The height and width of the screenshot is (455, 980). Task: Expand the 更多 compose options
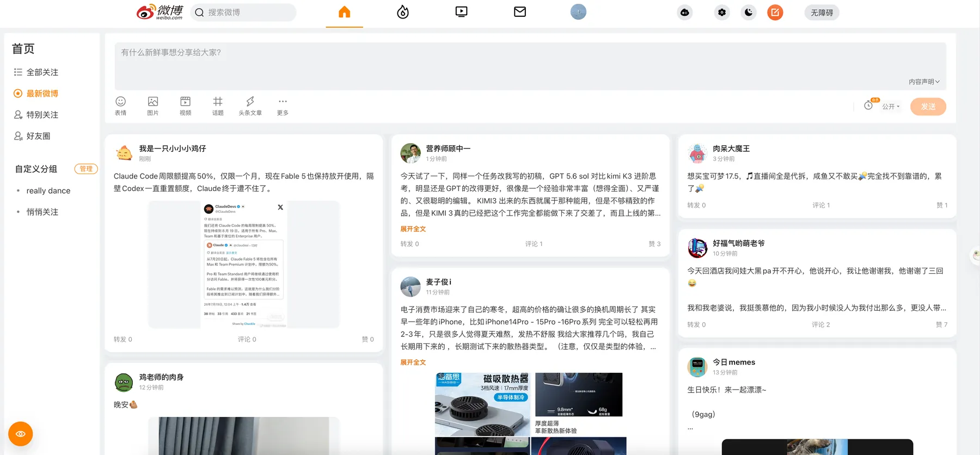pos(283,106)
